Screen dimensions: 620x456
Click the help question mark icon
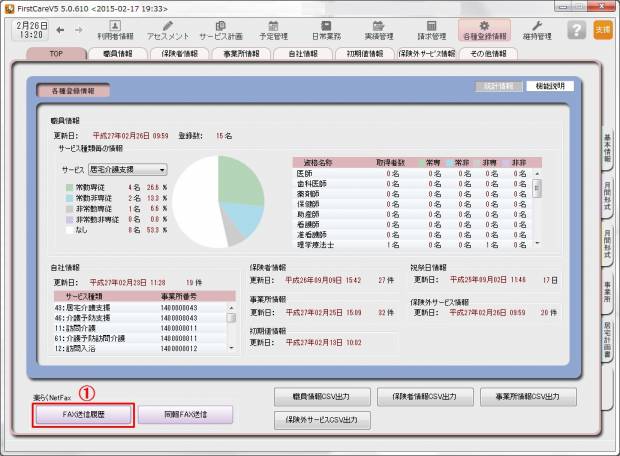[575, 29]
